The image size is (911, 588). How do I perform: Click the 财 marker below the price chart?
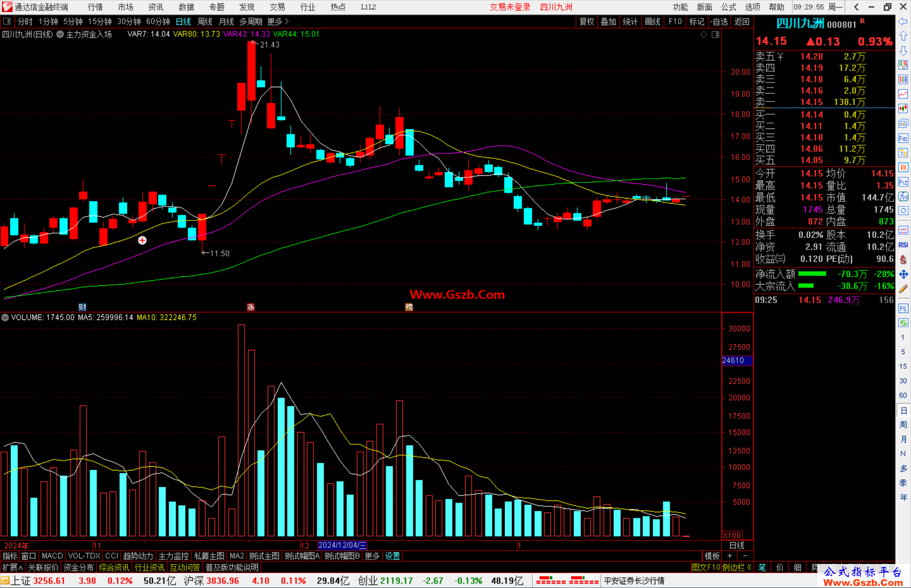tap(83, 307)
